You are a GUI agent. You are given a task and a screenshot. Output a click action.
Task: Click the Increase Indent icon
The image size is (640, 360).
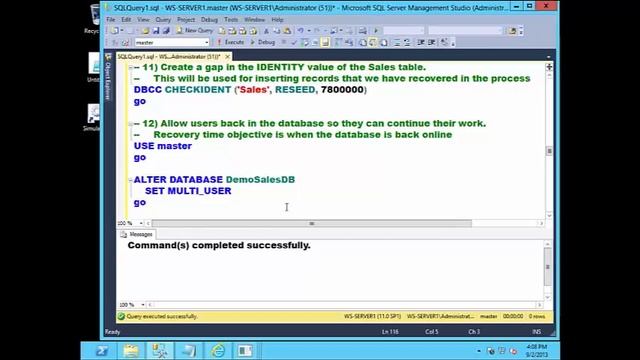pyautogui.click(x=431, y=42)
